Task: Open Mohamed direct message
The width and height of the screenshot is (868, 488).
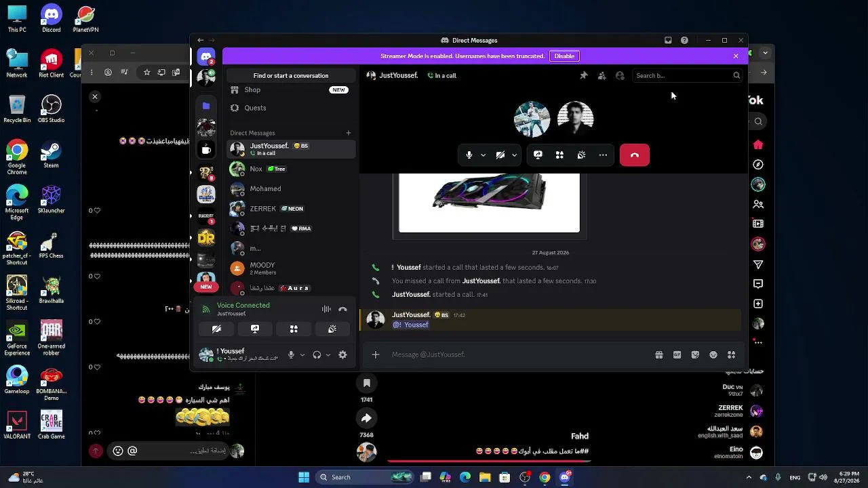Action: [x=291, y=188]
